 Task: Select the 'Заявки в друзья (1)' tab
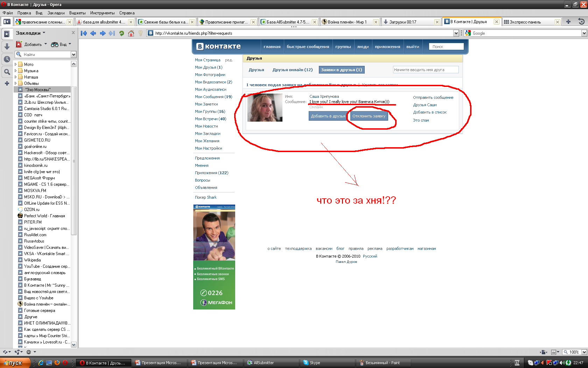[x=342, y=70]
